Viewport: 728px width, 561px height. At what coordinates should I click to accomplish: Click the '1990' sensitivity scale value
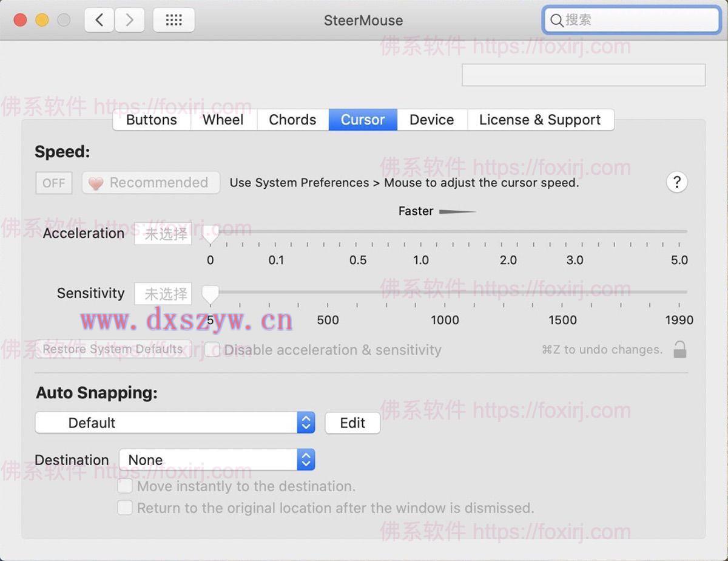coord(679,320)
